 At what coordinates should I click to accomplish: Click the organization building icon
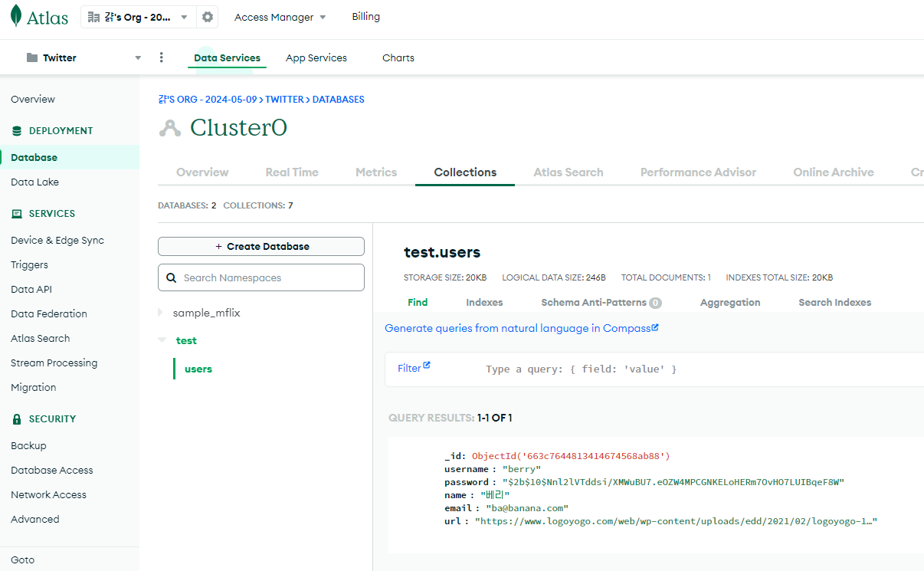tap(94, 17)
